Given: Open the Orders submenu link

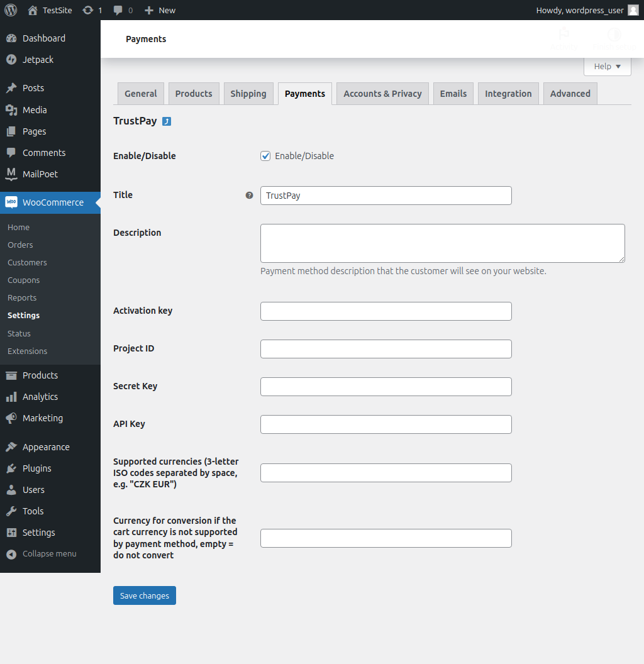Looking at the screenshot, I should coord(20,245).
